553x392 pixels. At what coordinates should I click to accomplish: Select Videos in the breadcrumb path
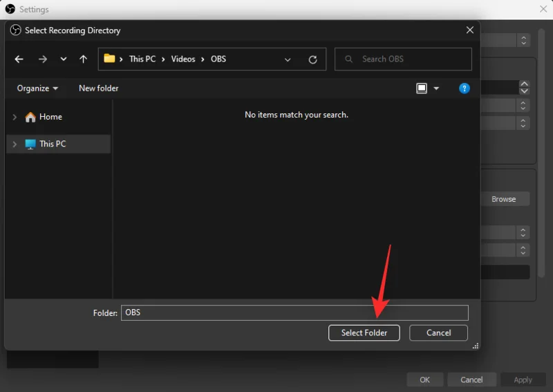(x=183, y=59)
